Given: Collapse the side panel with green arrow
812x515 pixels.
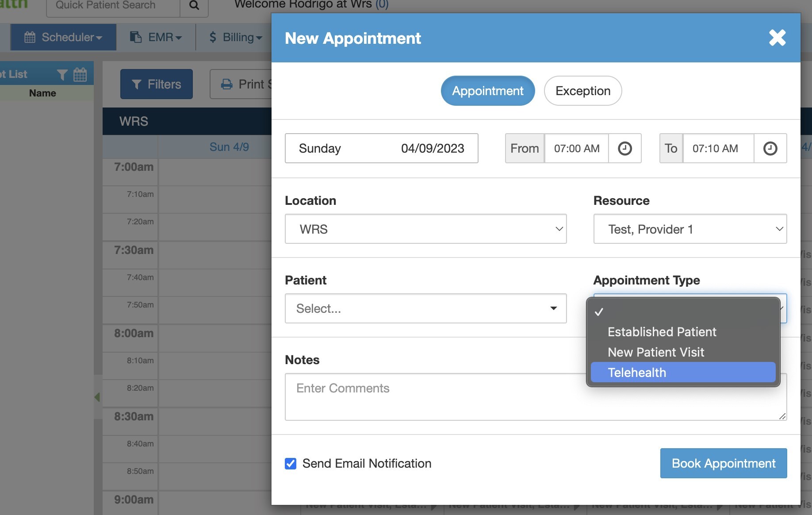Looking at the screenshot, I should pos(97,397).
